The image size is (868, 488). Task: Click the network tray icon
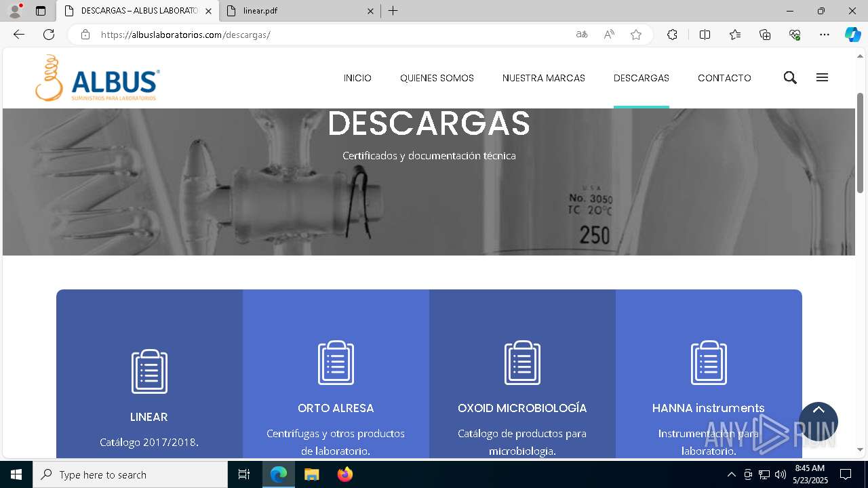click(x=764, y=474)
